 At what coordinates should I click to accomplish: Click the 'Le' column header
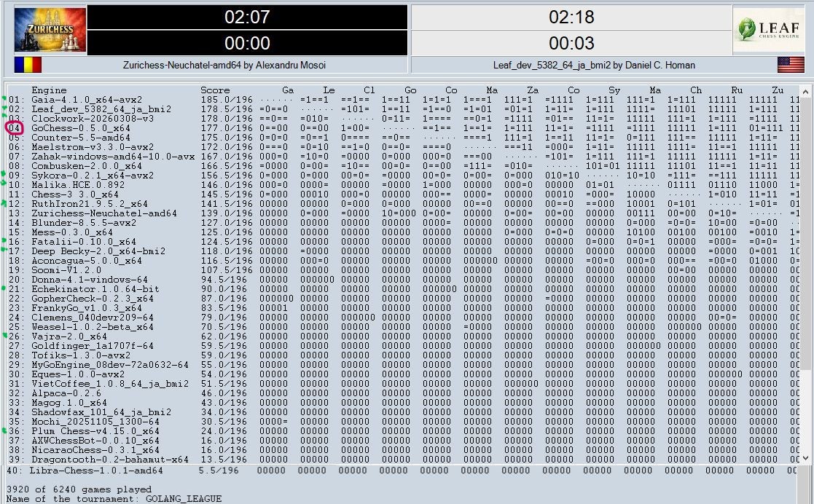tap(329, 90)
